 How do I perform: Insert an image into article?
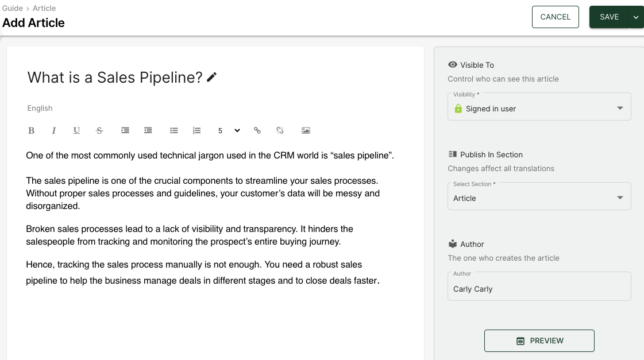[306, 130]
